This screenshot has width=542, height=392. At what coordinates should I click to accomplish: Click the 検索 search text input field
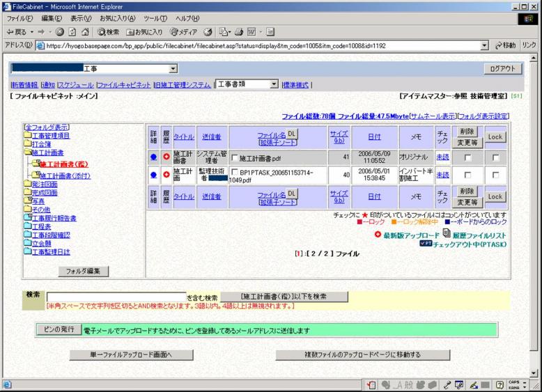pyautogui.click(x=116, y=297)
